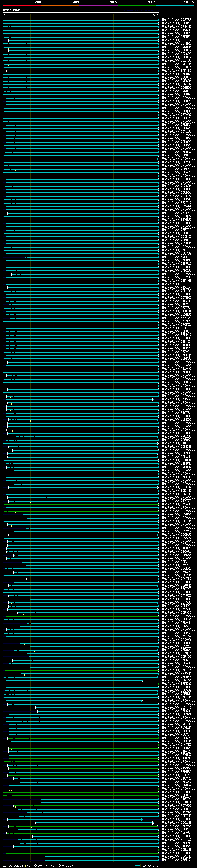This screenshot has height=868, width=197.
Task: Select hit label UniRef100_C0PCQ6
Action: coord(177,81)
